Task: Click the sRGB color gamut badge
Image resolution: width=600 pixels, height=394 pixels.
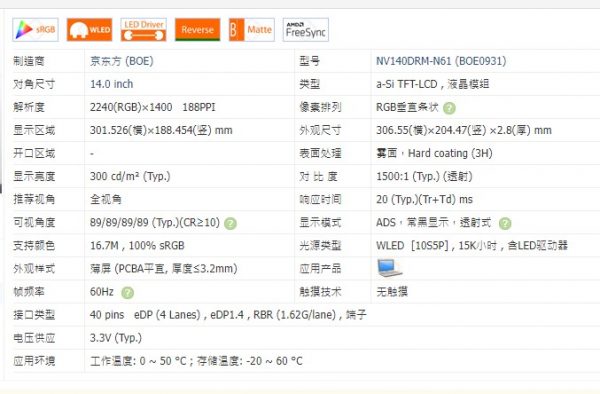Action: (x=35, y=30)
